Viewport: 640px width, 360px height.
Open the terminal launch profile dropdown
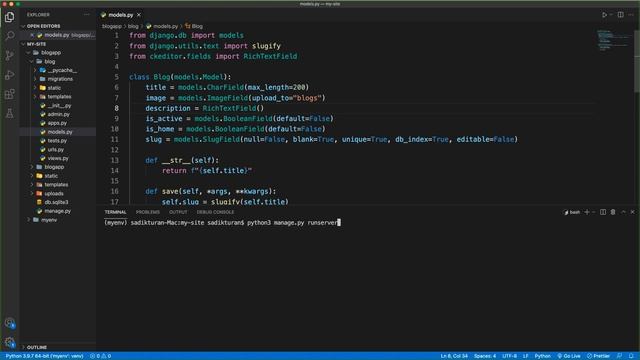point(594,212)
